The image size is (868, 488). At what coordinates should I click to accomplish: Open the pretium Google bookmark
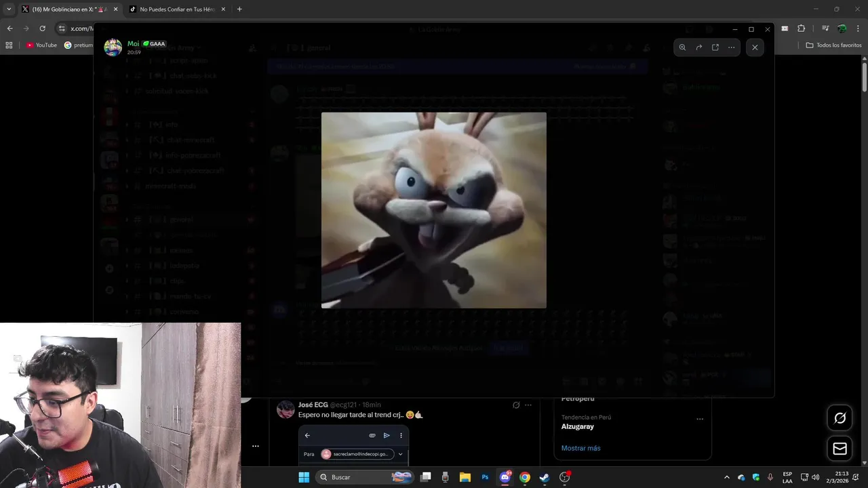tap(78, 45)
